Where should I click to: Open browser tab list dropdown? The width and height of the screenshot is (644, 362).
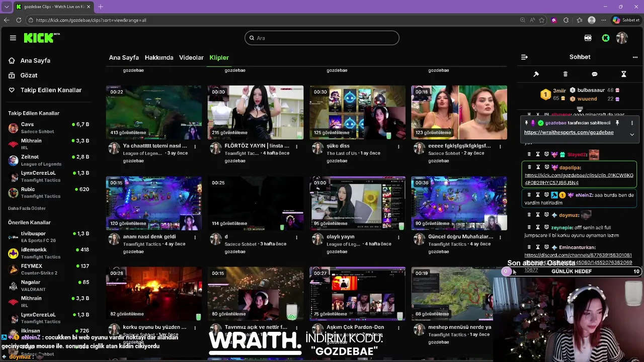tap(7, 7)
